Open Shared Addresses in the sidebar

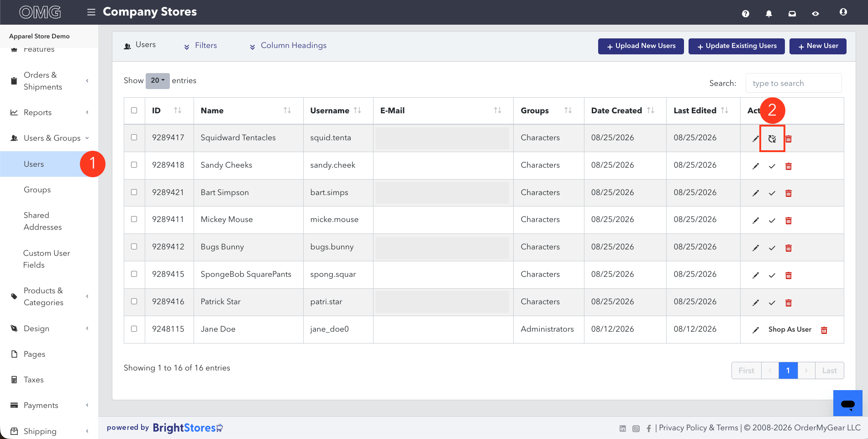(x=42, y=221)
